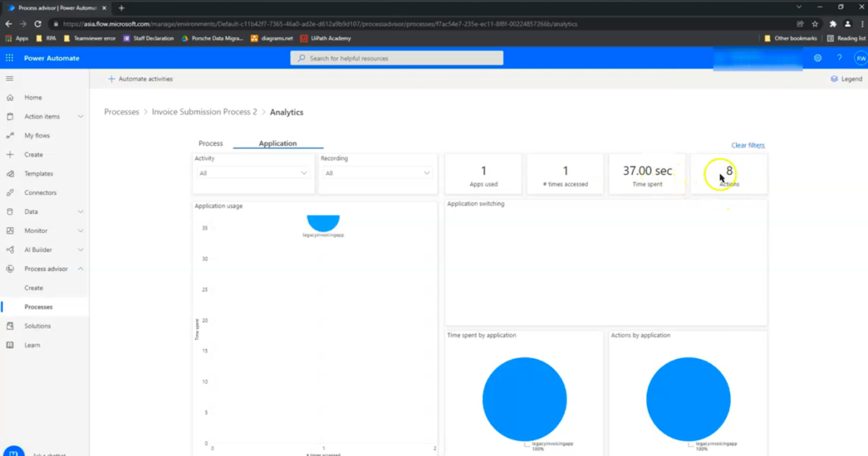Open Processes under Process advisor
This screenshot has height=456, width=868.
pyautogui.click(x=38, y=307)
